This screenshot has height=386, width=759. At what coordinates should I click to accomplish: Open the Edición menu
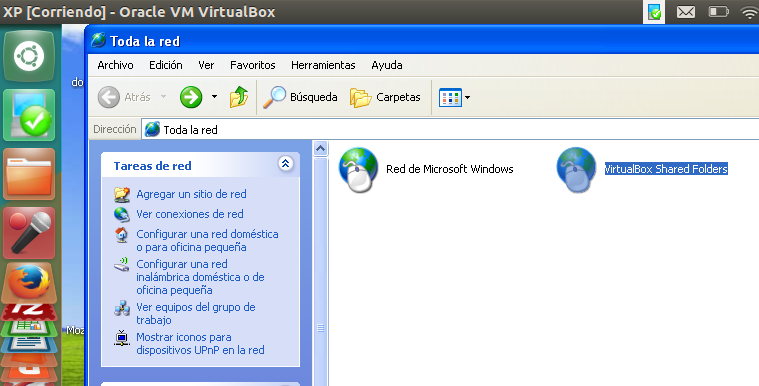pyautogui.click(x=166, y=65)
